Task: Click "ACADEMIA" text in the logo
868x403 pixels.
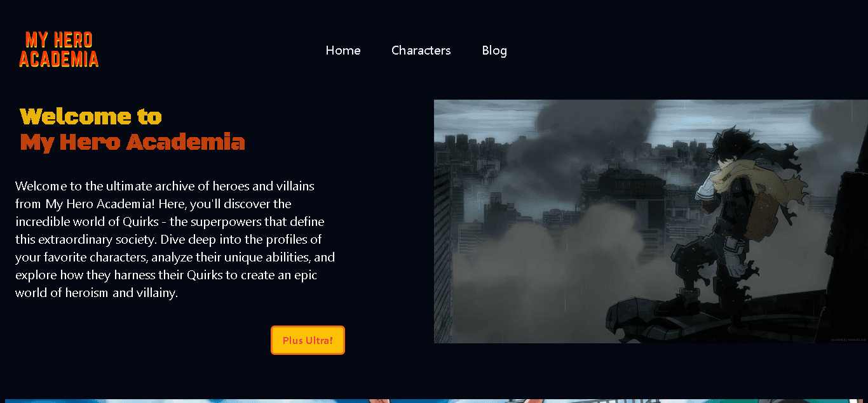Action: pyautogui.click(x=59, y=59)
